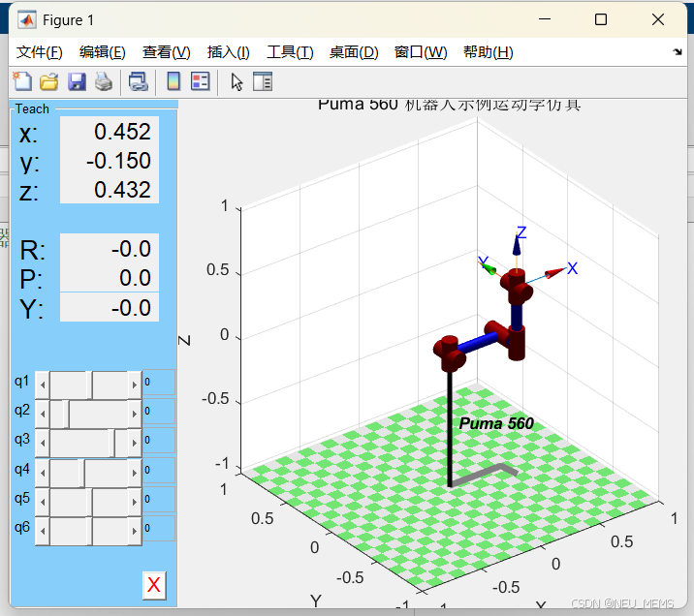Click the Insert Legend icon
The height and width of the screenshot is (616, 694).
coord(200,81)
